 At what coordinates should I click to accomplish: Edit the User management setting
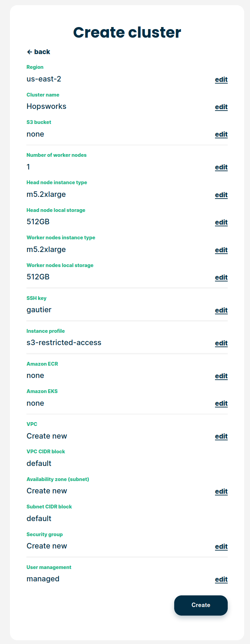221,579
